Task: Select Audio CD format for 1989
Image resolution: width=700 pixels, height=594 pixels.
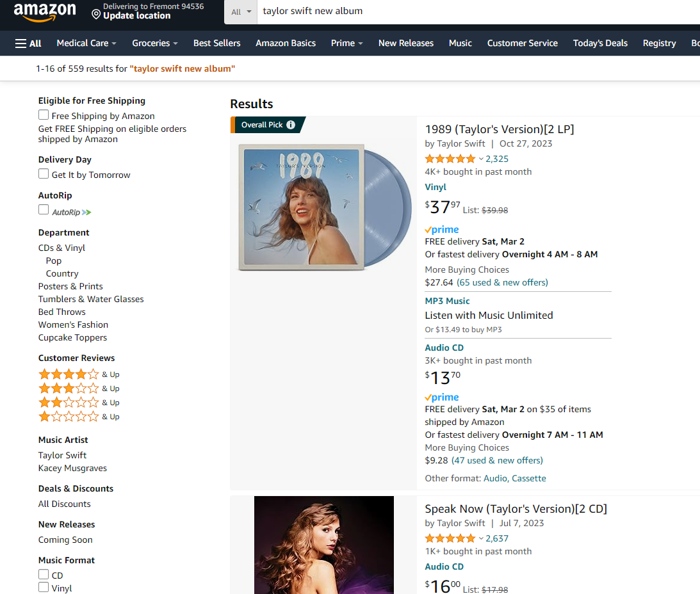Action: (444, 348)
